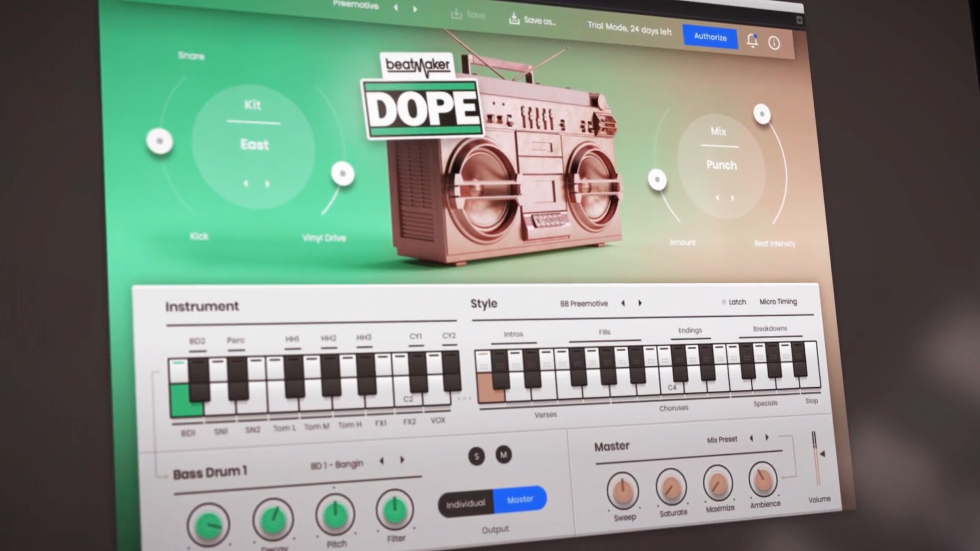Select previous Bass Drum sample before Bangin

382,461
